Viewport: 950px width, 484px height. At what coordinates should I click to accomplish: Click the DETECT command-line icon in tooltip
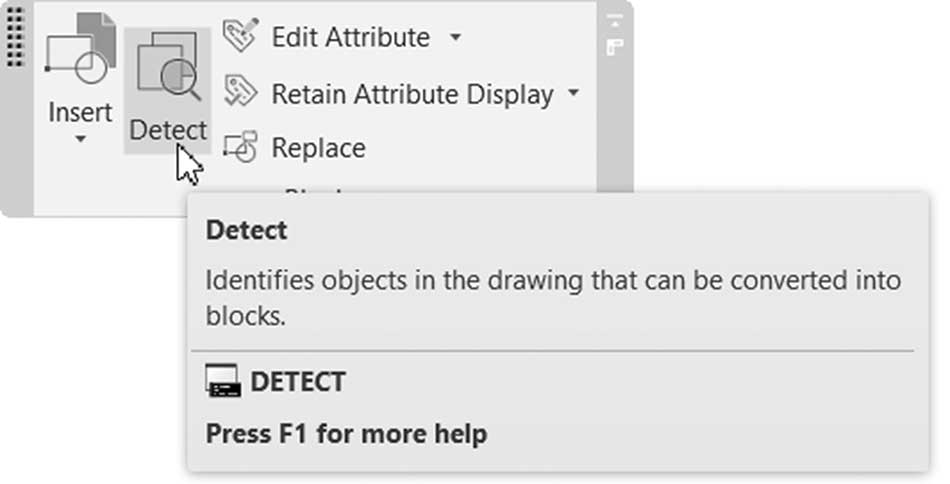pyautogui.click(x=223, y=381)
